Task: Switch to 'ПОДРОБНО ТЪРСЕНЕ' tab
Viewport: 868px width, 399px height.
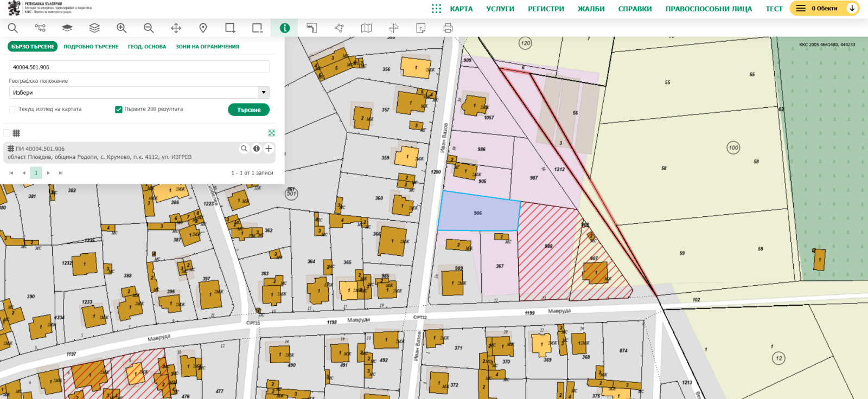Action: click(x=91, y=47)
